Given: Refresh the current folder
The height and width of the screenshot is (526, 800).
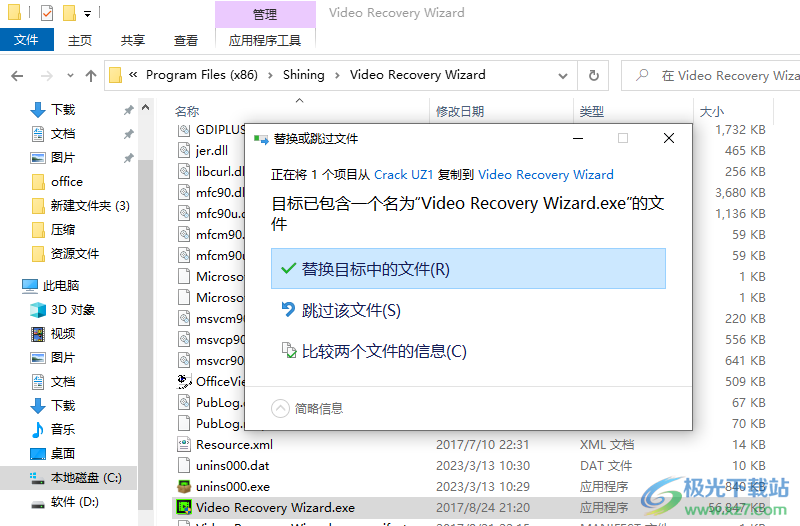Looking at the screenshot, I should pos(593,76).
